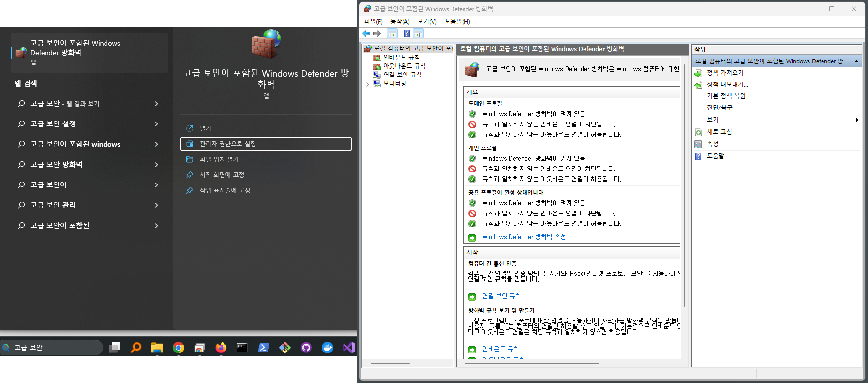Click 진단/복구 action
Image resolution: width=868 pixels, height=383 pixels.
point(719,107)
